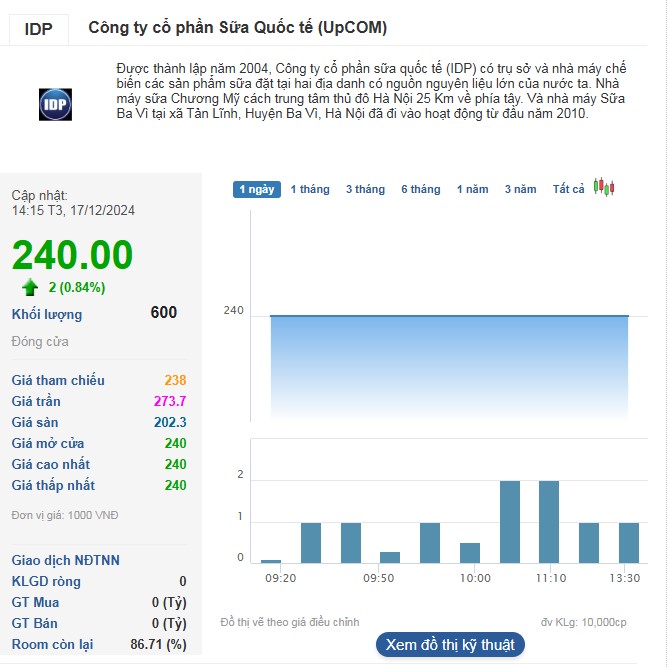Click the IDP ticker symbol tab
The width and height of the screenshot is (669, 667).
[40, 29]
